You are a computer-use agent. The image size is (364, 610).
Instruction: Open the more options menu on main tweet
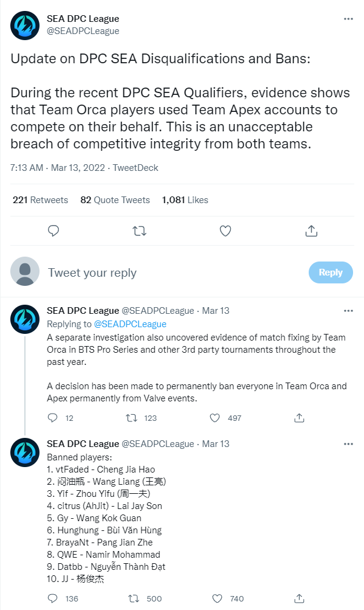(348, 19)
